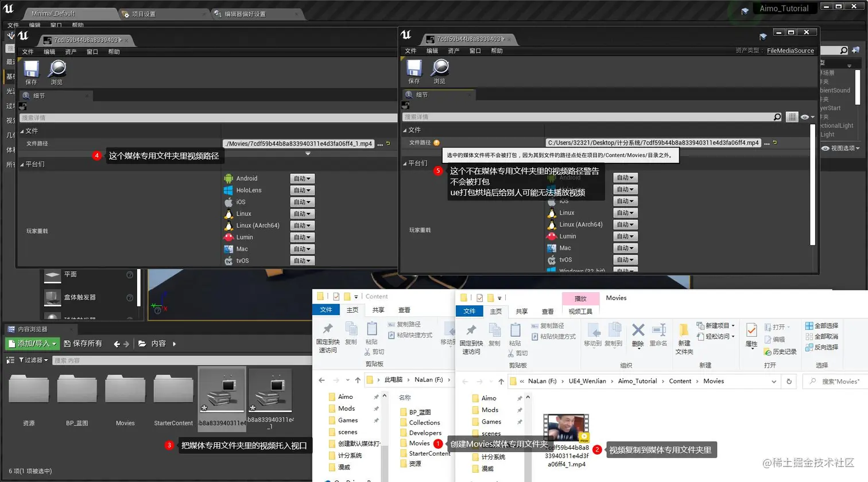Click 复制到 in the Movies explorer ribbon
The height and width of the screenshot is (482, 868).
click(x=614, y=335)
